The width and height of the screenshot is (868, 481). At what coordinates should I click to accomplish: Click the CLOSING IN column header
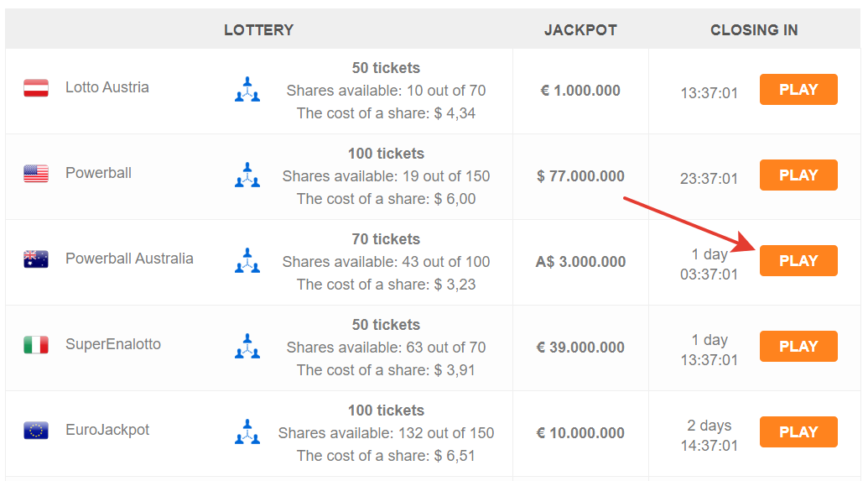pyautogui.click(x=754, y=30)
